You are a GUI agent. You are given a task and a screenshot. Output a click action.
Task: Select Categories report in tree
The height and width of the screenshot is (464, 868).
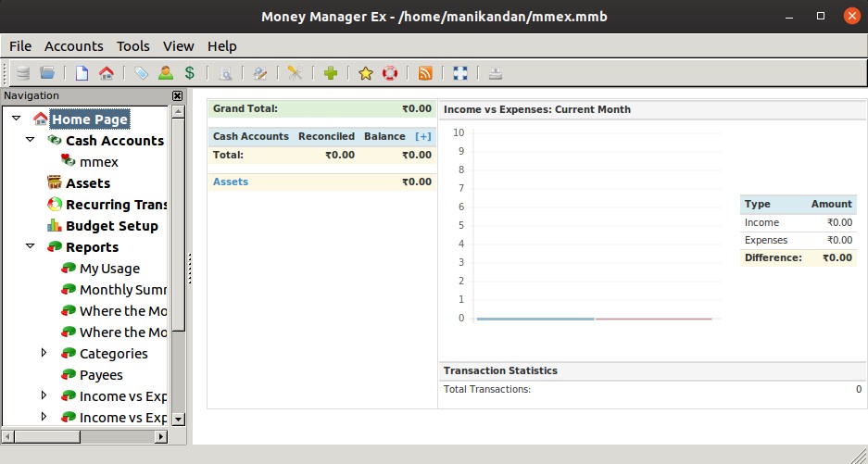pos(114,353)
